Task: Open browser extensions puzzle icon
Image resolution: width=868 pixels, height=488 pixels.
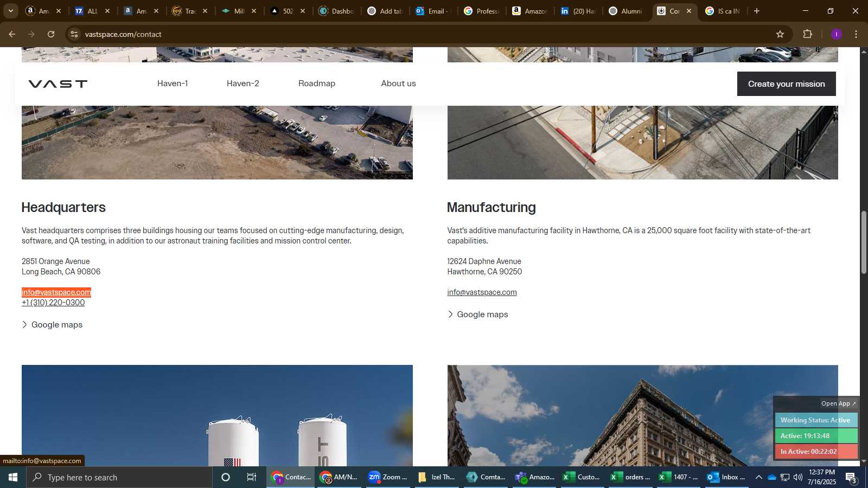Action: coord(807,34)
